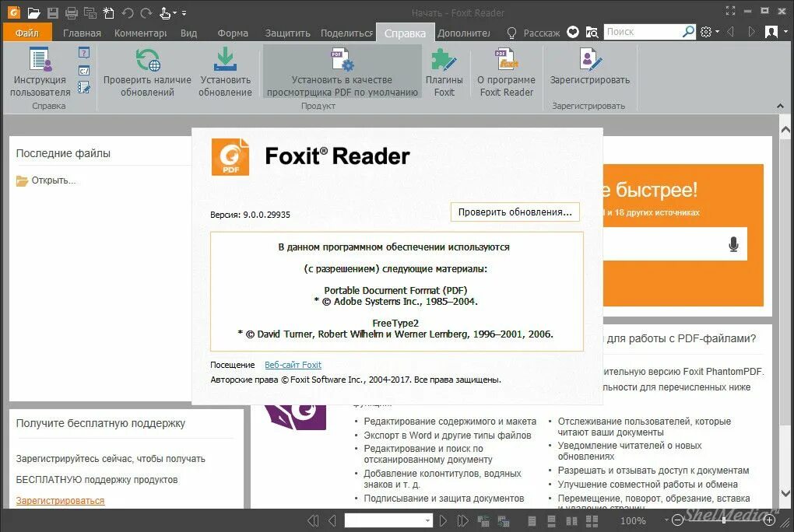Click О программе Foxit Reader icon
Viewport: 794px width, 532px height.
click(507, 72)
